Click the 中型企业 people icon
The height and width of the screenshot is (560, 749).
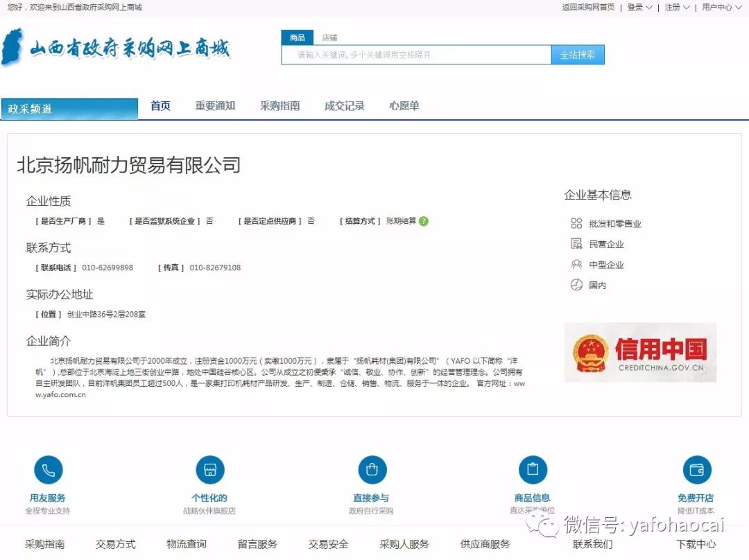tap(576, 265)
